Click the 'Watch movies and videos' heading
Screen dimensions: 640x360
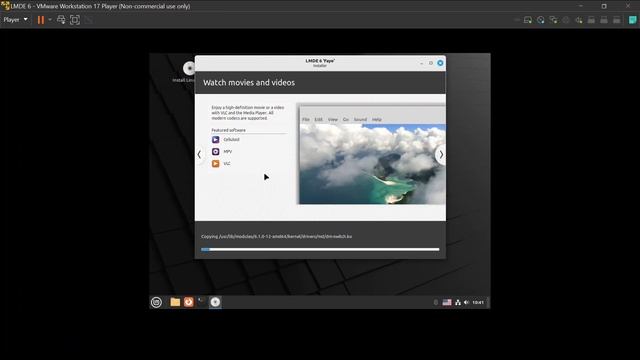coord(249,82)
